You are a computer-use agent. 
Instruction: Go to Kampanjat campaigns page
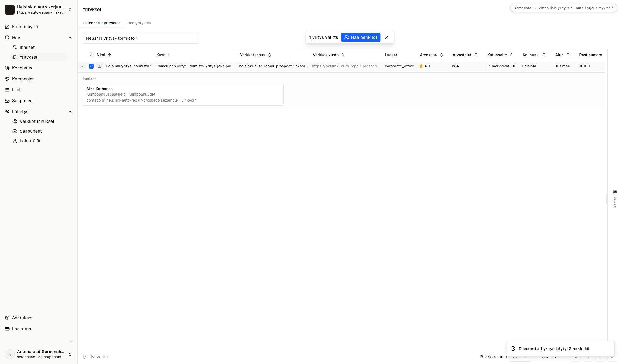click(23, 79)
